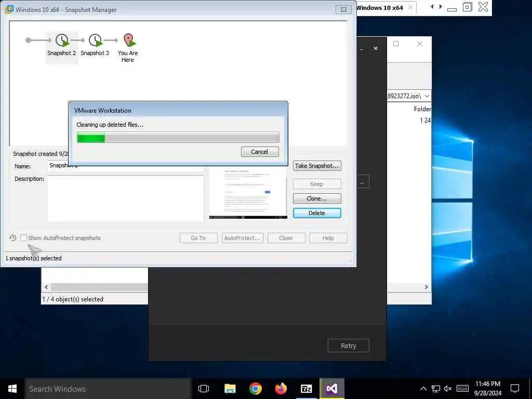The image size is (532, 399).
Task: Click the Go To button
Action: point(198,238)
